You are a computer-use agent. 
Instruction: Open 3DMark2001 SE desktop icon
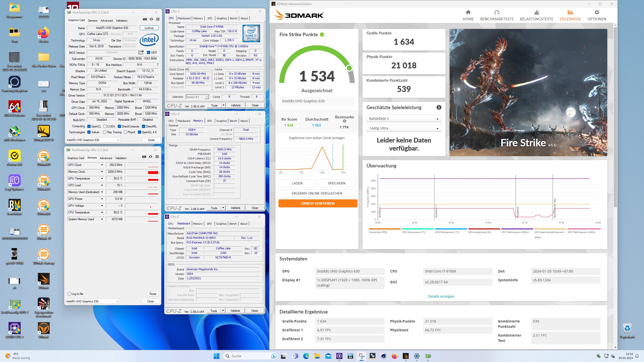point(44,133)
